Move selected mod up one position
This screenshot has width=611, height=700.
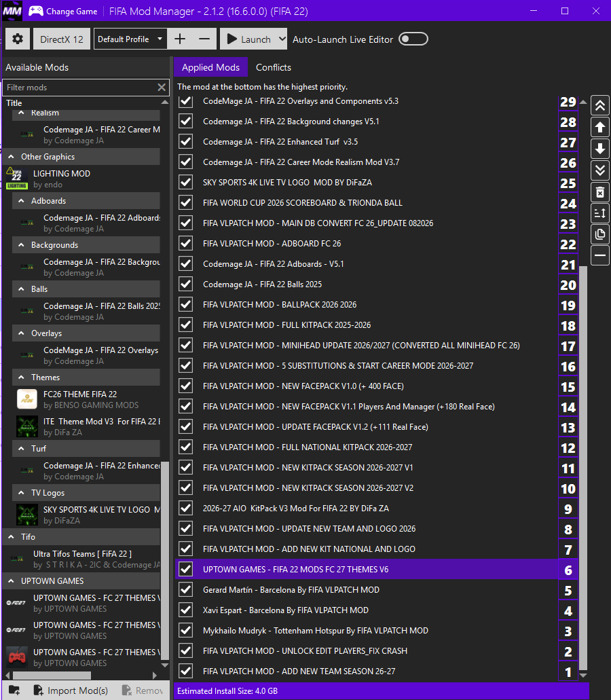600,127
